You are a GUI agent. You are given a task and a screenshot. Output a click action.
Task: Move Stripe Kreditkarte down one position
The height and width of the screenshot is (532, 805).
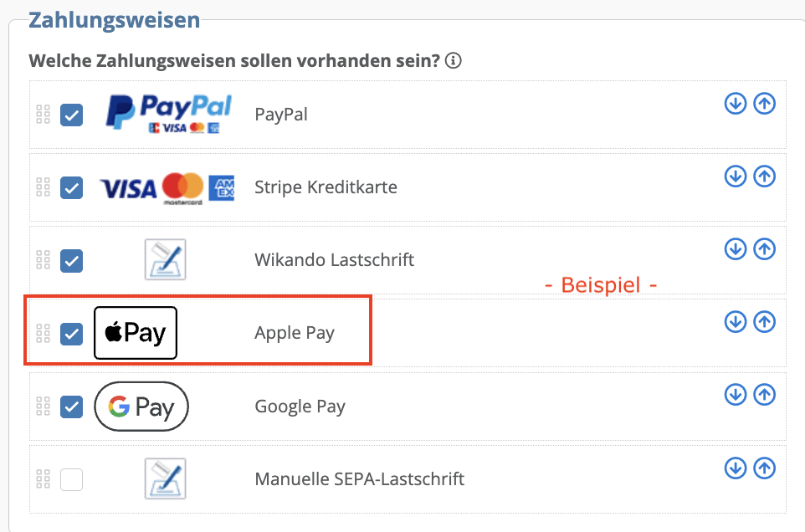735,176
